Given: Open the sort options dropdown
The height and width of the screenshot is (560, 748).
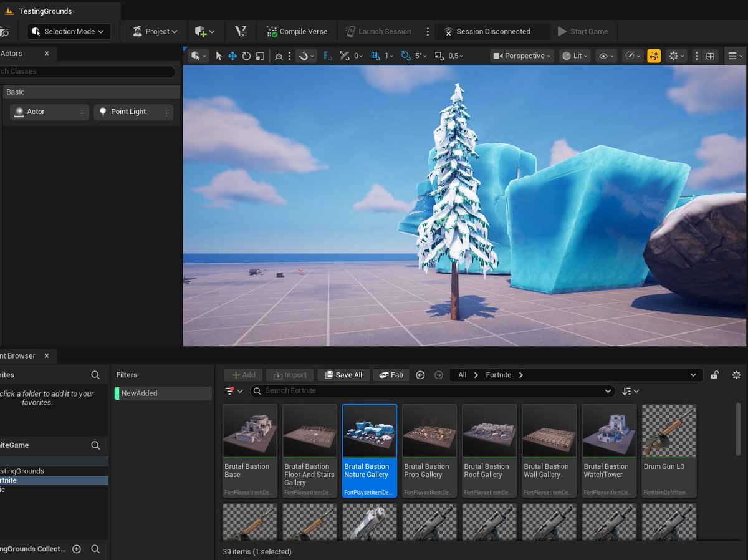Looking at the screenshot, I should tap(630, 391).
